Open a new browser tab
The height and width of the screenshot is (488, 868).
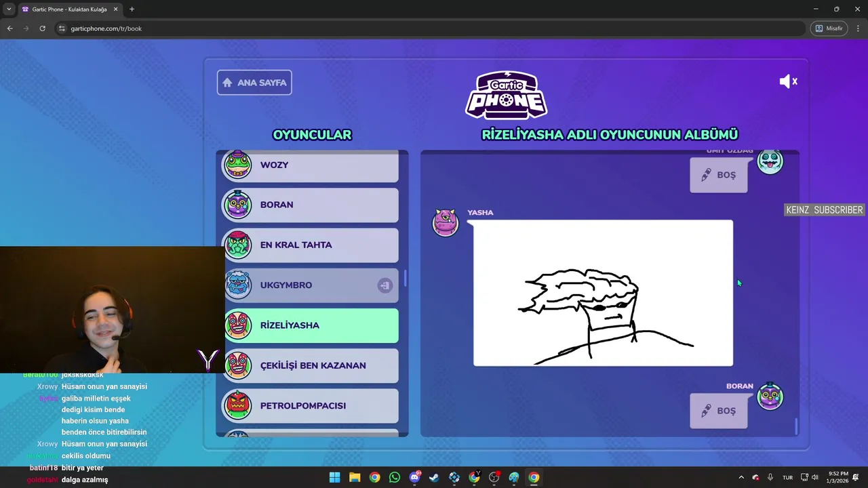coord(132,9)
